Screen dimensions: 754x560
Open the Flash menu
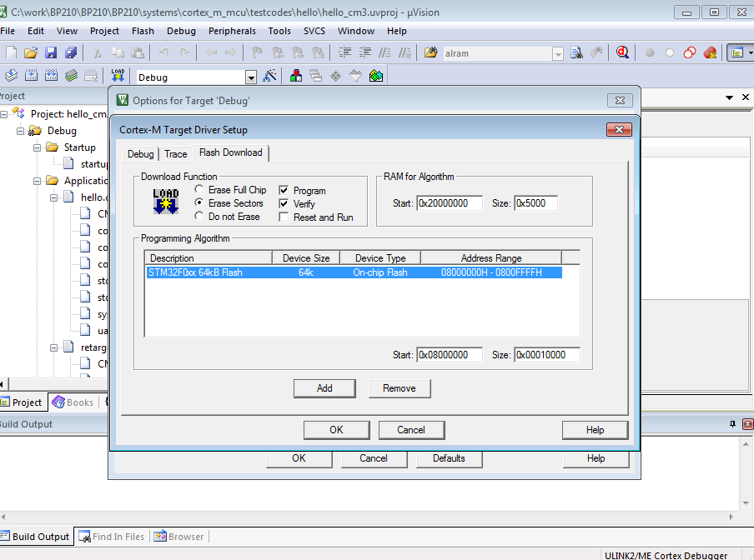(143, 31)
